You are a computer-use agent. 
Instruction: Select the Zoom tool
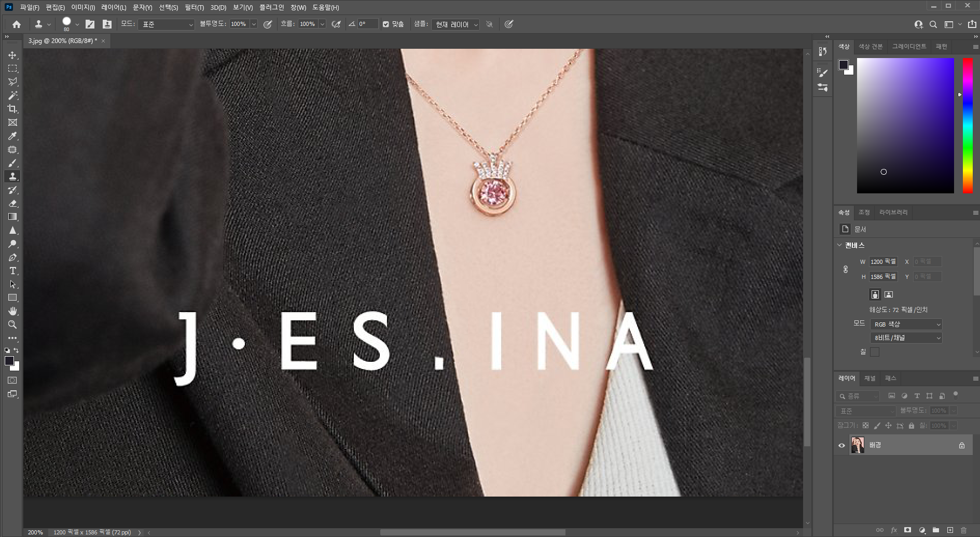click(12, 324)
